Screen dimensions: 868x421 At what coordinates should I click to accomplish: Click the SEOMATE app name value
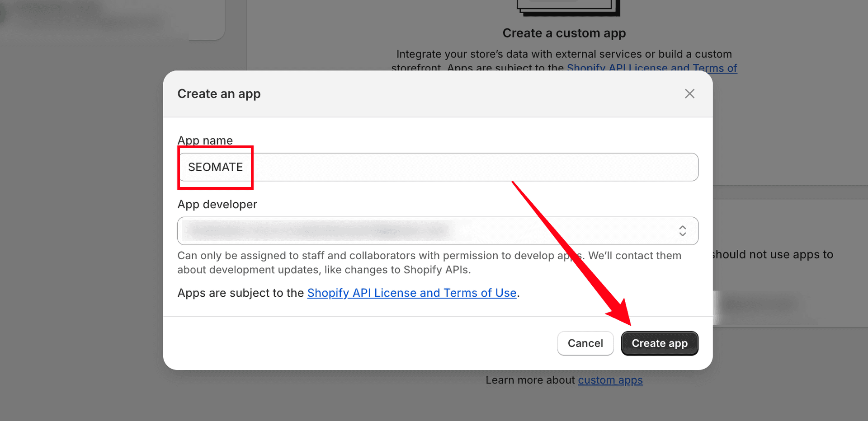click(x=215, y=167)
